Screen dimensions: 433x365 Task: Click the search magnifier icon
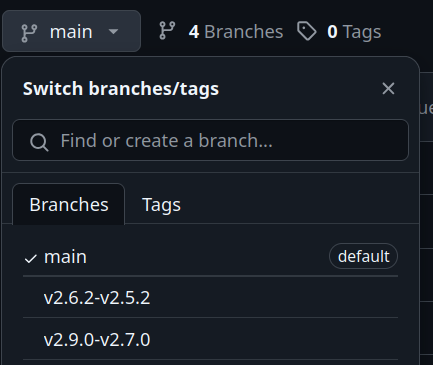39,142
